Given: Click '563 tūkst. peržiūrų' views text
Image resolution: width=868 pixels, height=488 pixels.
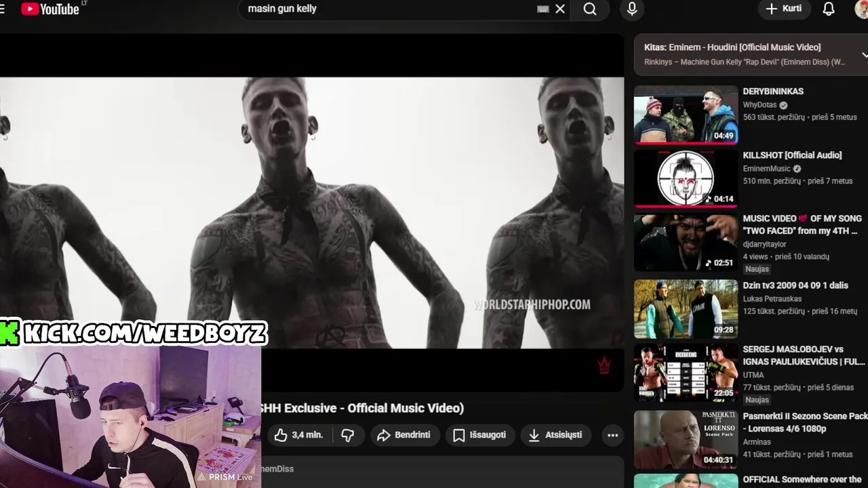Looking at the screenshot, I should 774,117.
